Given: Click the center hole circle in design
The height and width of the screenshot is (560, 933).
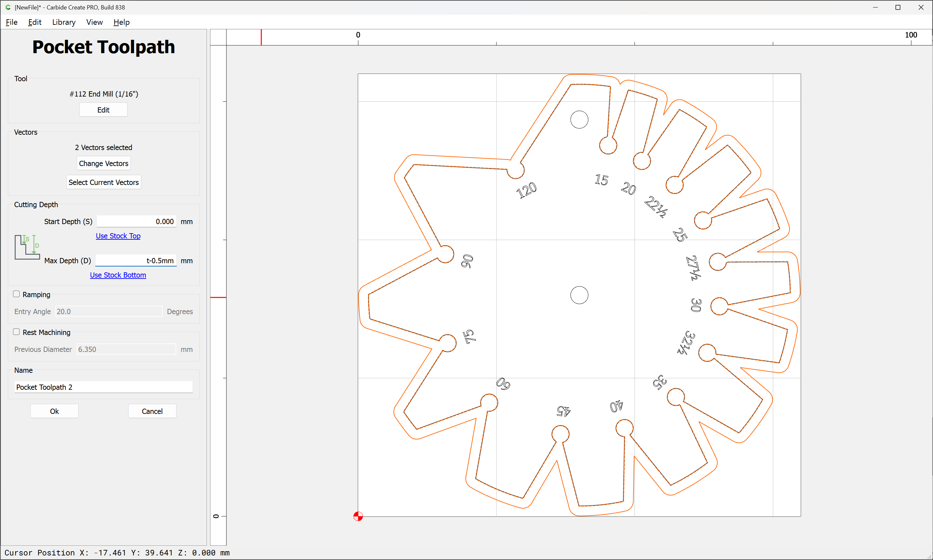Looking at the screenshot, I should (x=579, y=295).
